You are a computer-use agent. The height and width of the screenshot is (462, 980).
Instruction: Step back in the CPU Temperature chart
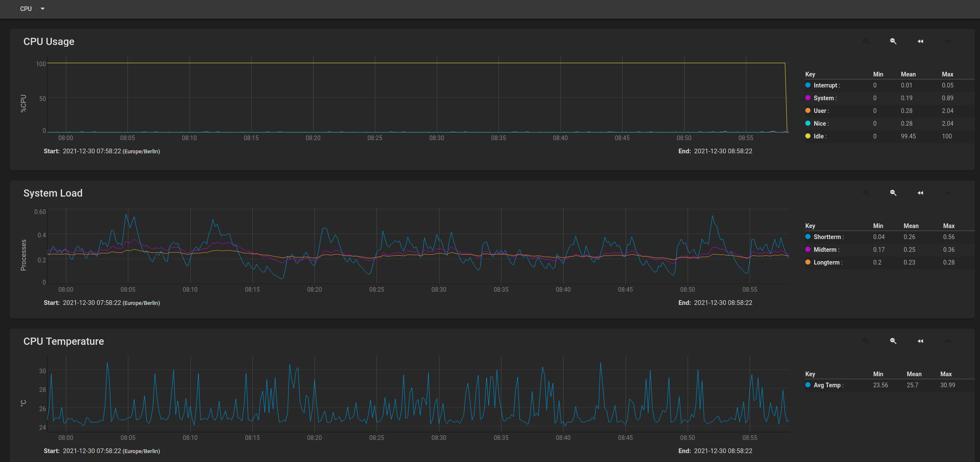click(920, 341)
